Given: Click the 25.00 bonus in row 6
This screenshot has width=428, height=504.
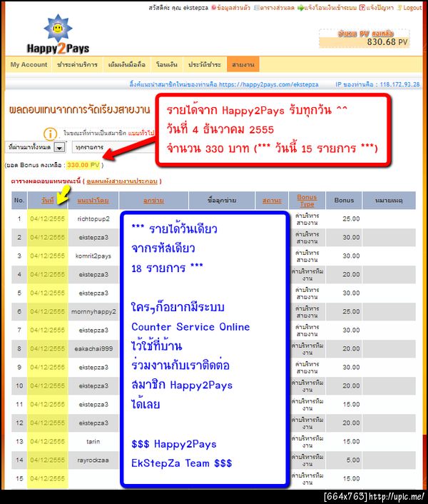Looking at the screenshot, I should tap(351, 311).
